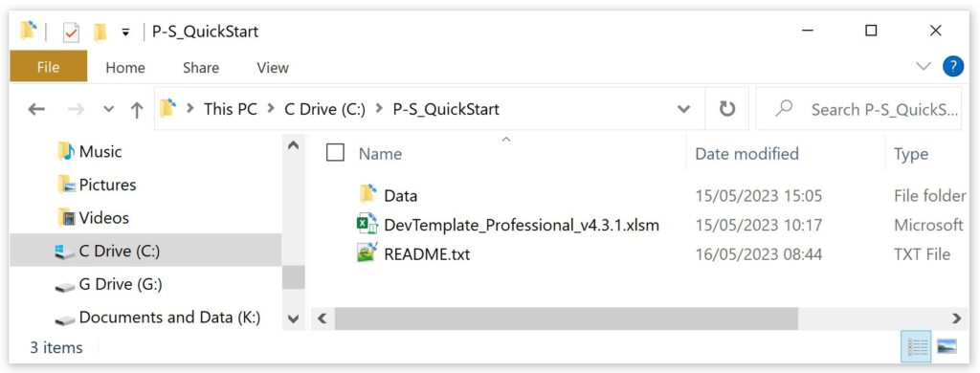Screen dimensions: 980x373
Task: Click the horizontal scrollbar in file list
Action: [x=566, y=318]
